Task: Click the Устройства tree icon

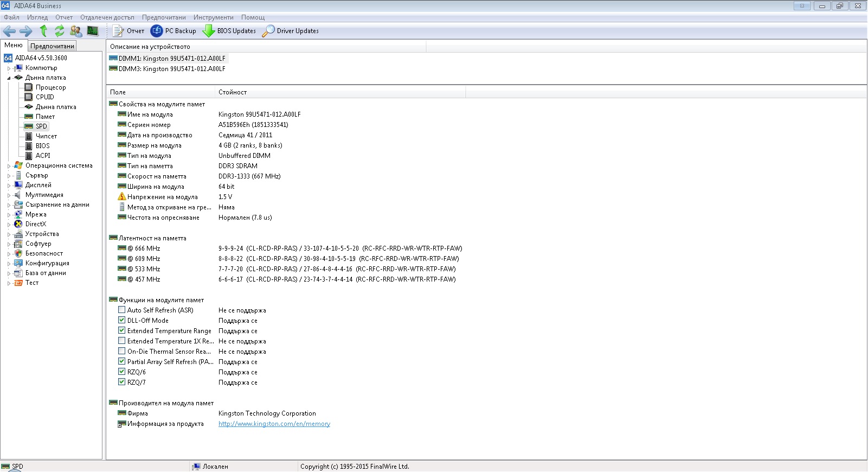Action: click(18, 234)
